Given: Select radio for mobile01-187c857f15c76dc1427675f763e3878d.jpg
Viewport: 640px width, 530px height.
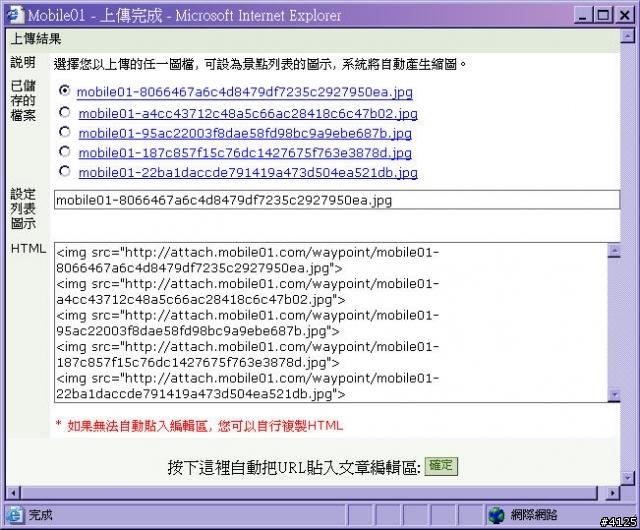Looking at the screenshot, I should (x=64, y=151).
